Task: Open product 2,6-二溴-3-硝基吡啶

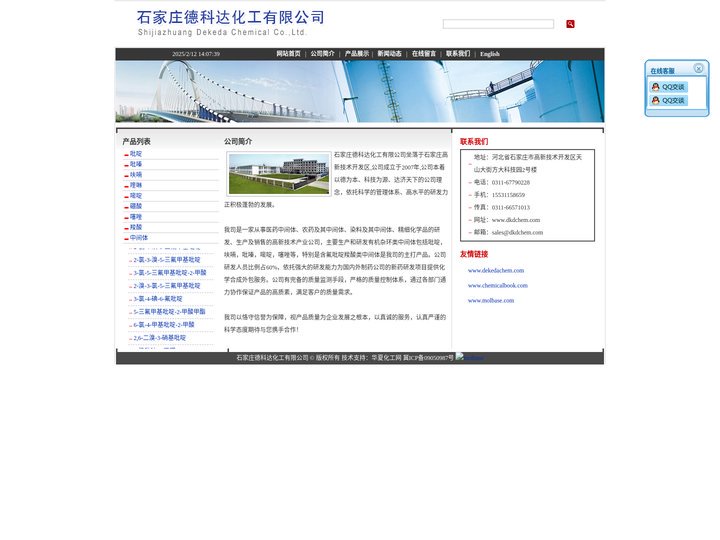Action: tap(160, 338)
